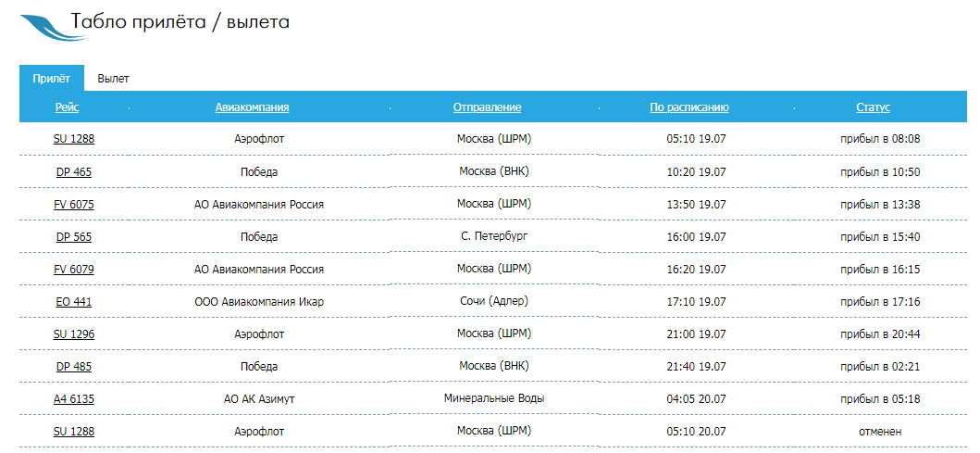This screenshot has width=980, height=453.
Task: Open flight FV 6079 details
Action: [74, 269]
